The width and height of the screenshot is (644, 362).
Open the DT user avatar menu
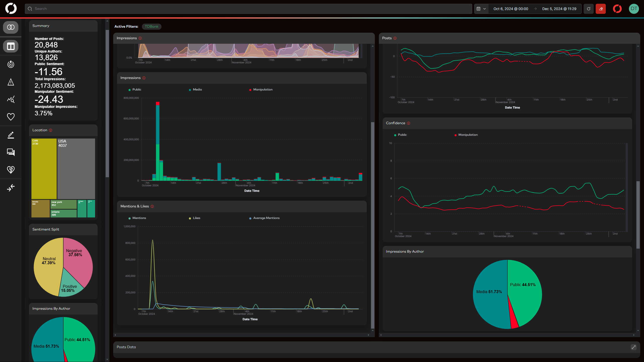(x=634, y=9)
